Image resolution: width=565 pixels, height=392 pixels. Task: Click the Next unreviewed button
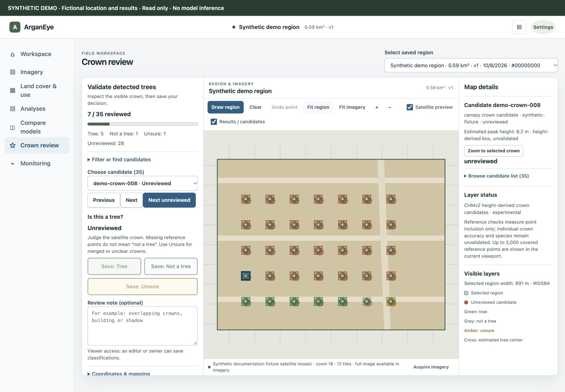169,200
